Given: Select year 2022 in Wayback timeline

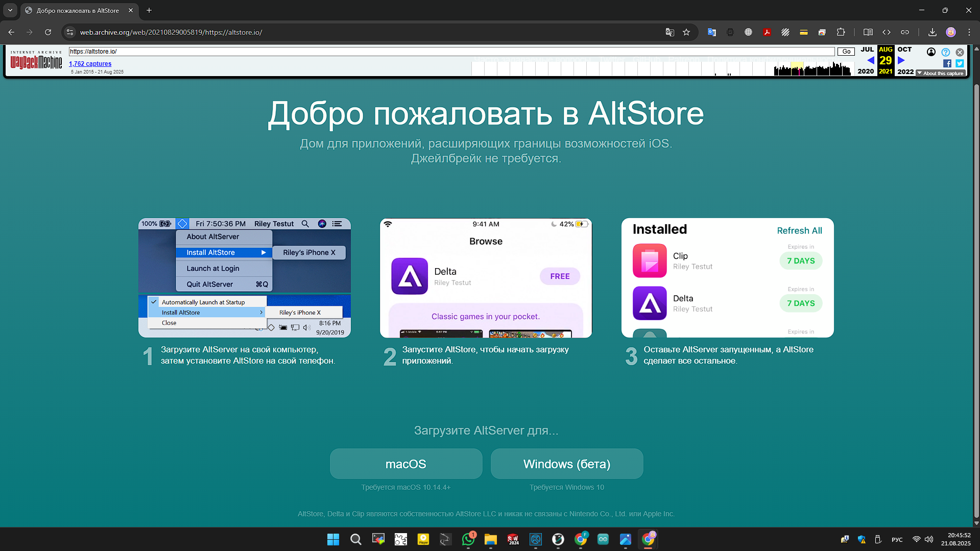Looking at the screenshot, I should [x=905, y=71].
